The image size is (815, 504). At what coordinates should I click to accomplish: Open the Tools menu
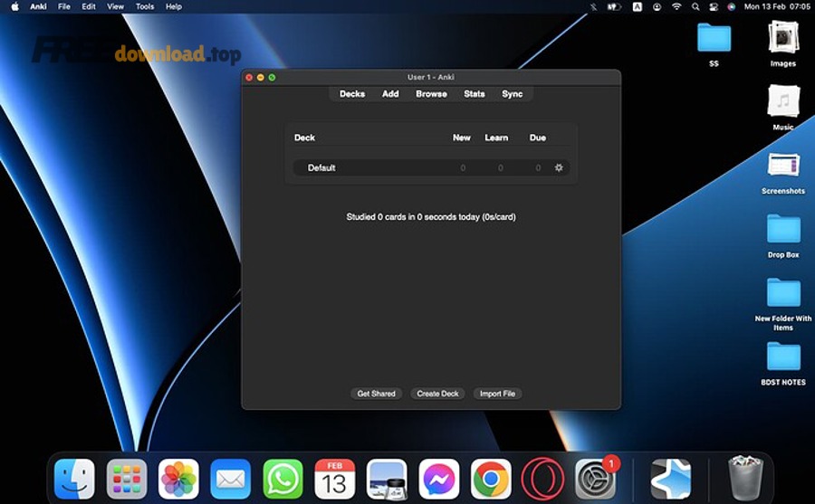tap(144, 6)
